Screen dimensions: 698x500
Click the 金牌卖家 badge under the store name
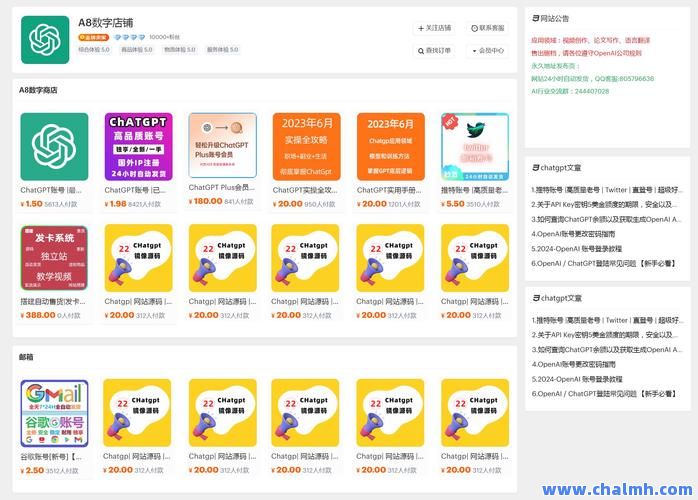[x=93, y=37]
